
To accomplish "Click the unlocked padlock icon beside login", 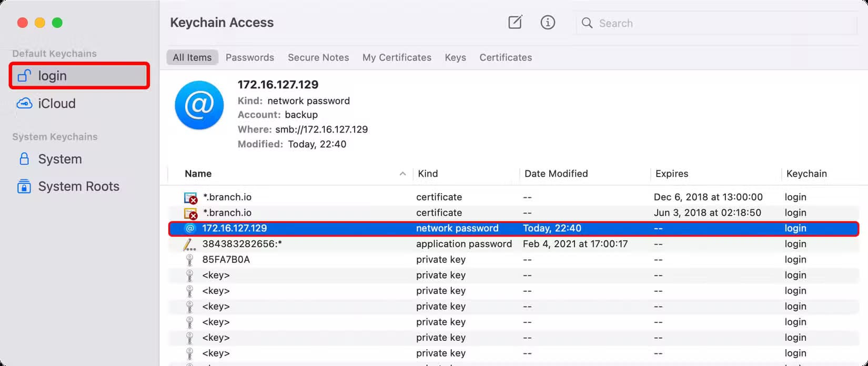I will coord(24,76).
